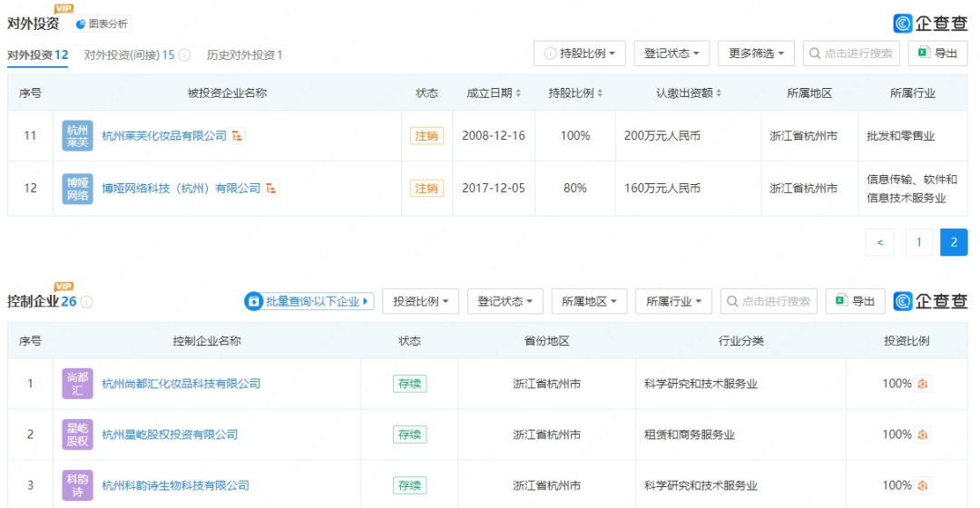Image resolution: width=980 pixels, height=508 pixels.
Task: Click 杭州莱芙 company logo thumbnail
Action: [x=77, y=136]
